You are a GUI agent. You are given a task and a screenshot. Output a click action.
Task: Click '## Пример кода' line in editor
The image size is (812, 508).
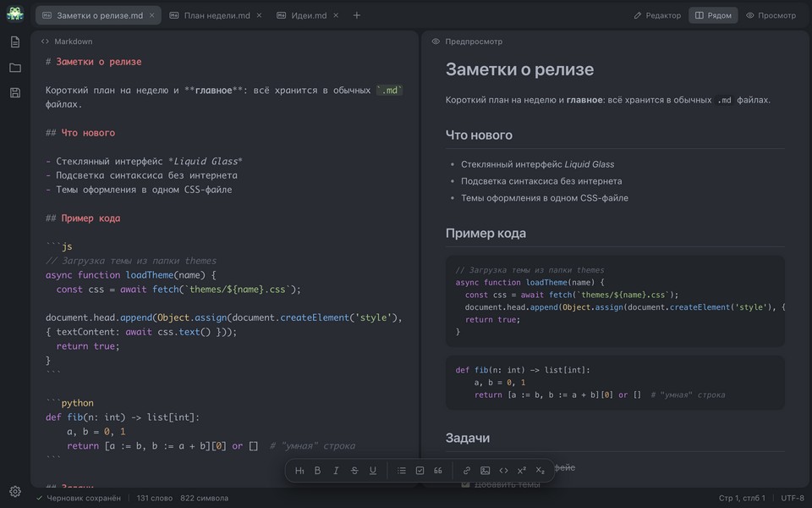click(x=83, y=218)
